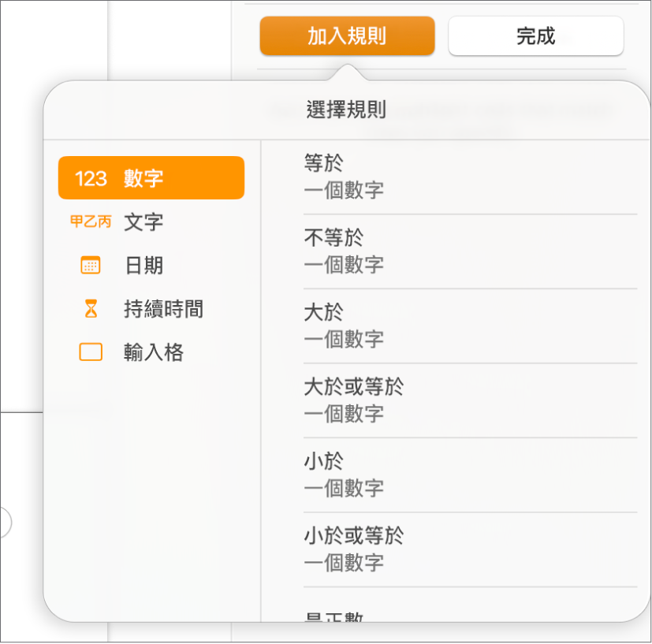The width and height of the screenshot is (652, 644).
Task: Select the 123 數字 category icon
Action: tap(91, 178)
